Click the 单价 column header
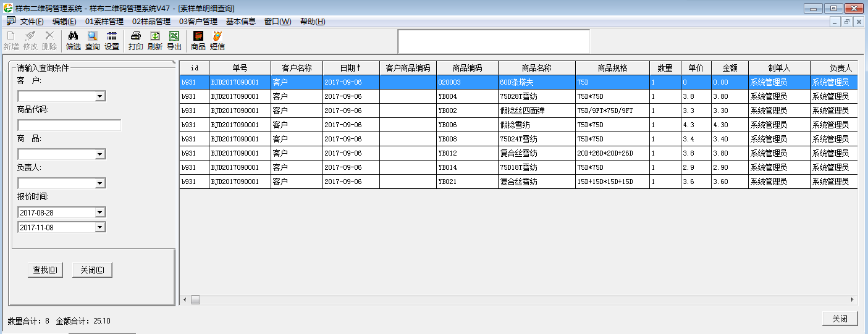Image resolution: width=868 pixels, height=334 pixels. pos(696,68)
